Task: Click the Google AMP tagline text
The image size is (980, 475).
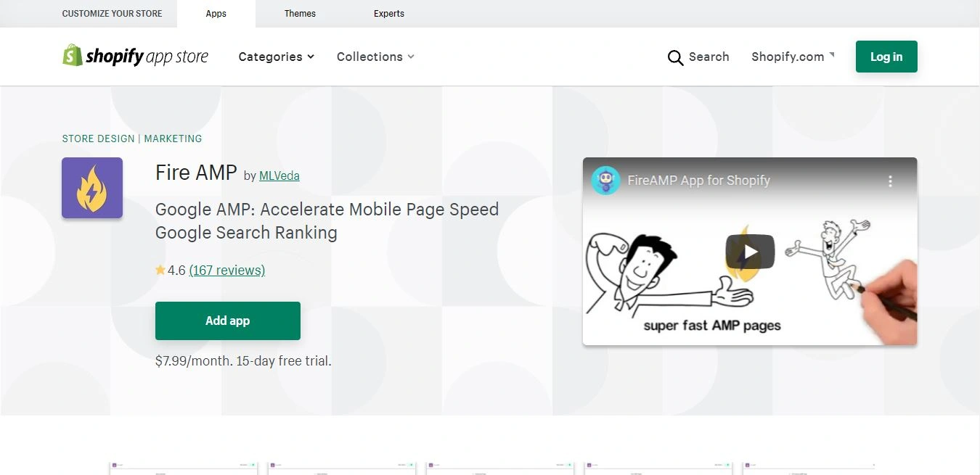Action: click(327, 221)
